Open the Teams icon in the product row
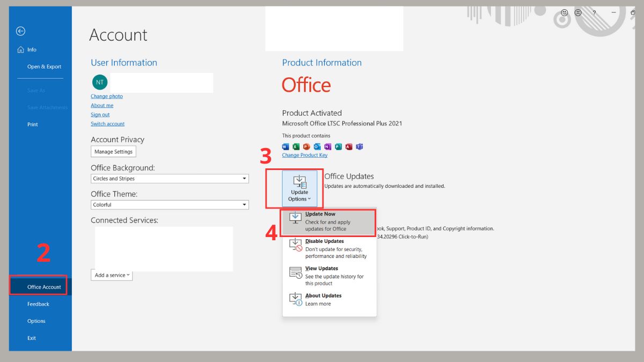 tap(360, 146)
